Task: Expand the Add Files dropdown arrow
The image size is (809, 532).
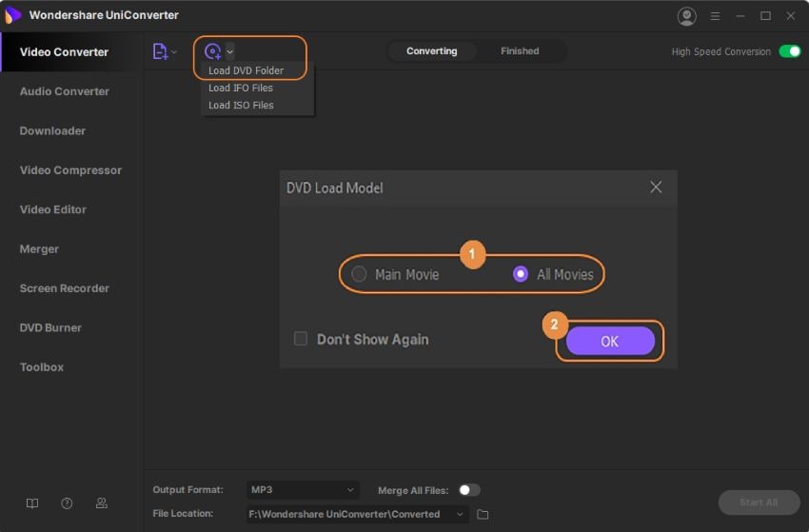Action: click(174, 51)
